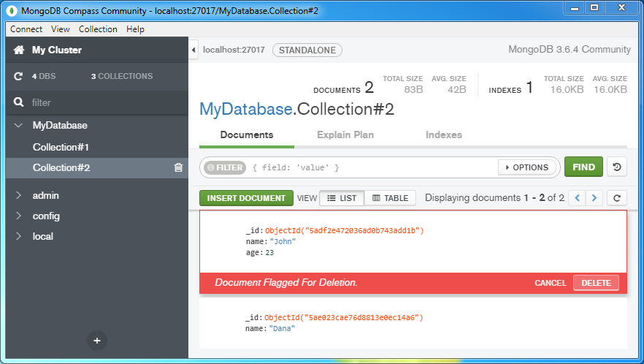Refresh the databases list in sidebar
The height and width of the screenshot is (364, 644).
18,76
